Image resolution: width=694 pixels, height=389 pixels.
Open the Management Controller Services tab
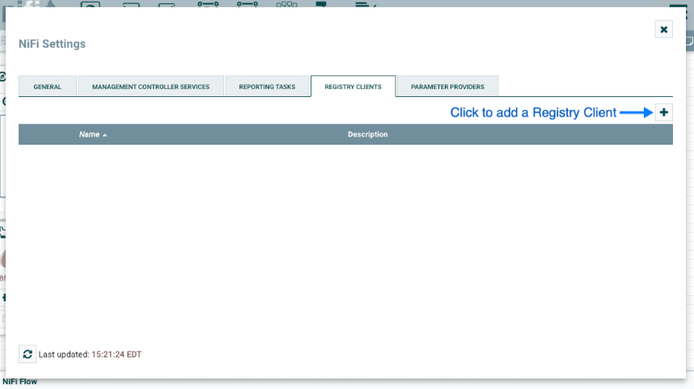150,86
